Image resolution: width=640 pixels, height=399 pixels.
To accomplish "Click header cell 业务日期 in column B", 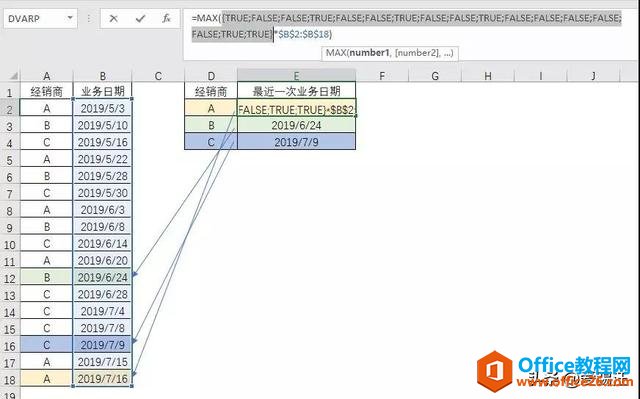I will pyautogui.click(x=102, y=91).
